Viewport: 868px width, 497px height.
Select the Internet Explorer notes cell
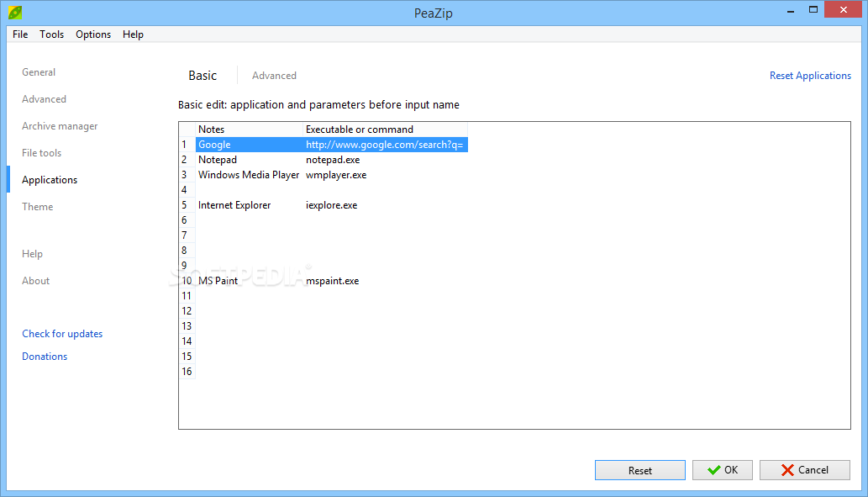pos(249,205)
